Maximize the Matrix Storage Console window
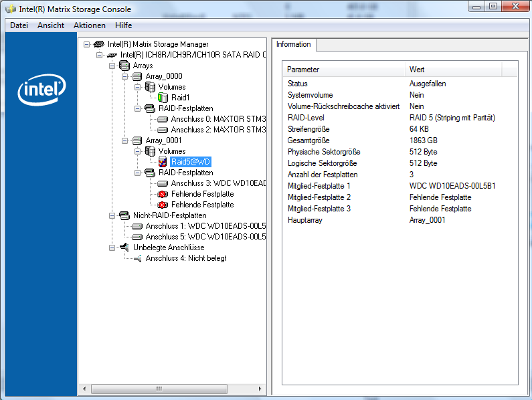The height and width of the screenshot is (400, 532). pos(493,6)
